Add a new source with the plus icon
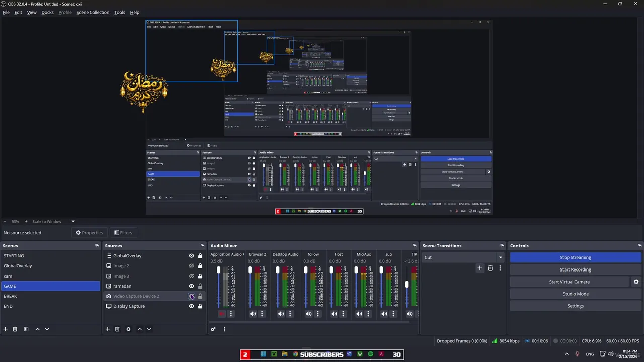 pyautogui.click(x=108, y=329)
